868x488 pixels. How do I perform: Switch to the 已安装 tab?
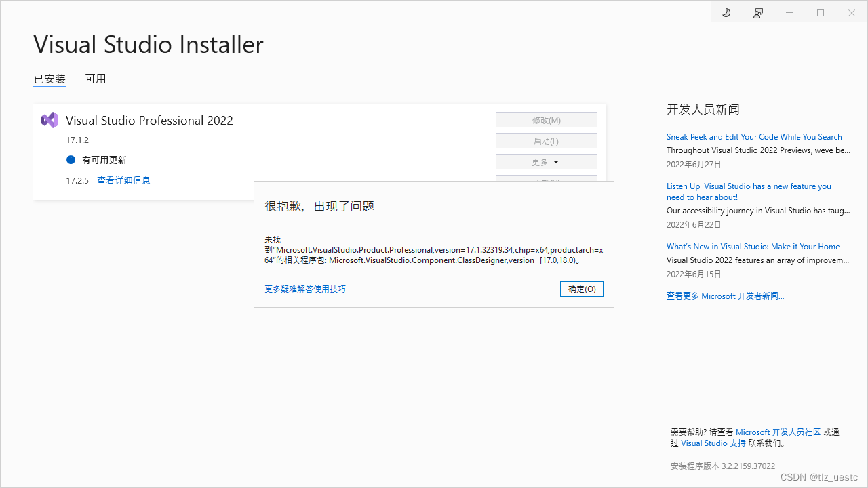pos(50,79)
